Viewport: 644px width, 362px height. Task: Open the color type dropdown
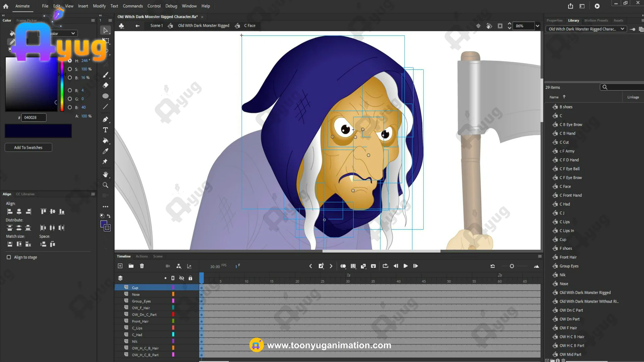pyautogui.click(x=73, y=33)
